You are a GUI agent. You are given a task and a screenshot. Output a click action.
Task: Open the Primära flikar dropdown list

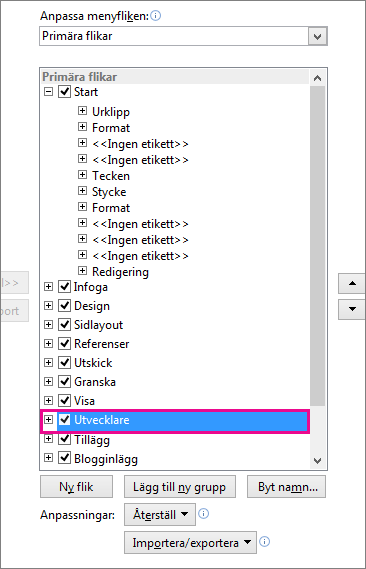[x=317, y=36]
